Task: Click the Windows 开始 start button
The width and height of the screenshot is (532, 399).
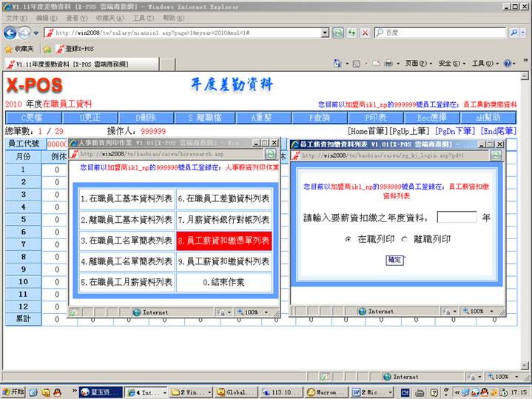Action: tap(13, 392)
